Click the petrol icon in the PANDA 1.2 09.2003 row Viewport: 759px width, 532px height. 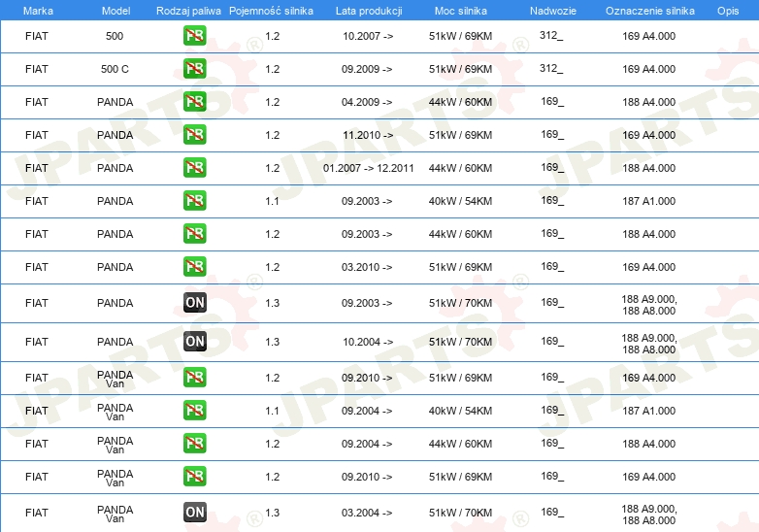[194, 233]
